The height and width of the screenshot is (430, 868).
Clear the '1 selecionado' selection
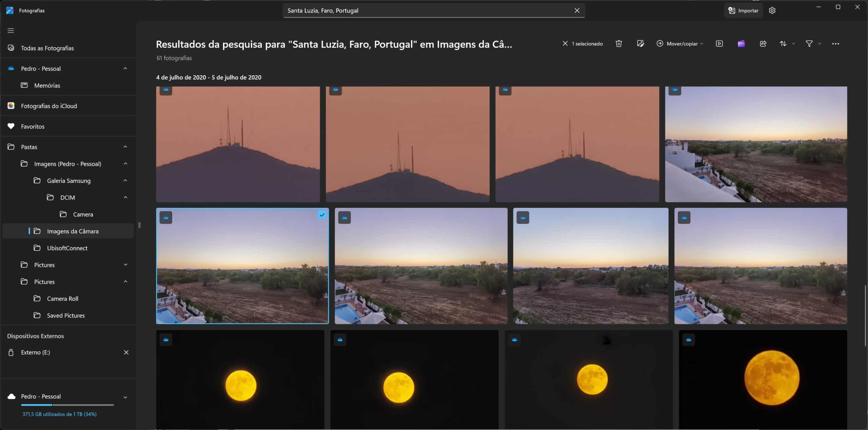(565, 44)
